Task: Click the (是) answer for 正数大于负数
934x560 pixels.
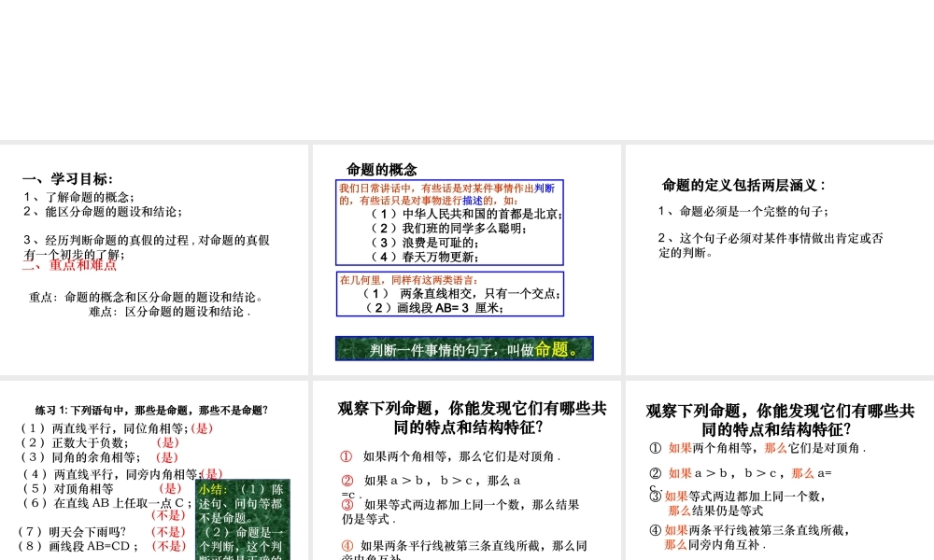Action: (x=168, y=443)
